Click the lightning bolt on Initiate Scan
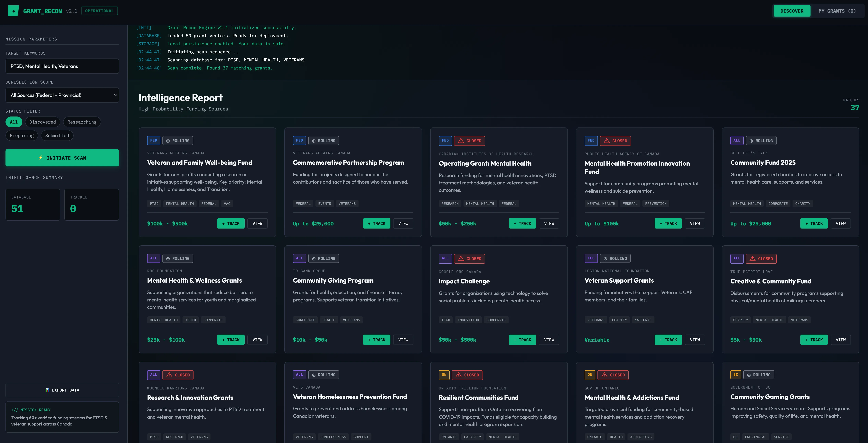 [41, 158]
